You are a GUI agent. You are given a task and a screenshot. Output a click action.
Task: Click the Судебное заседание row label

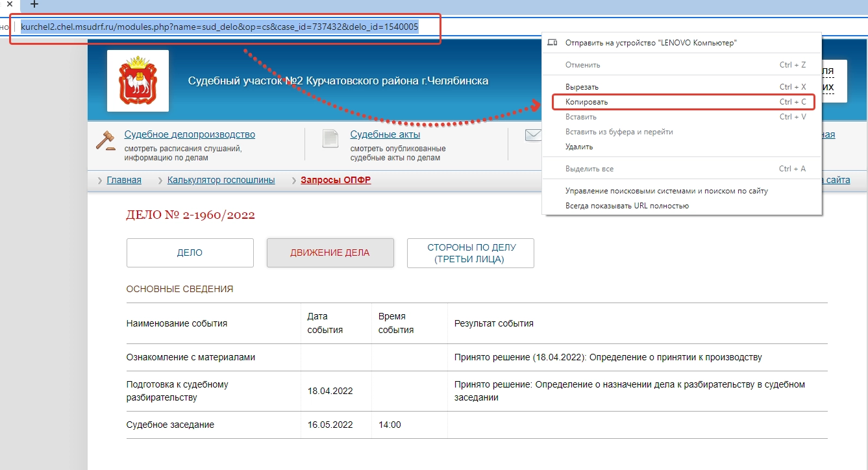point(170,425)
